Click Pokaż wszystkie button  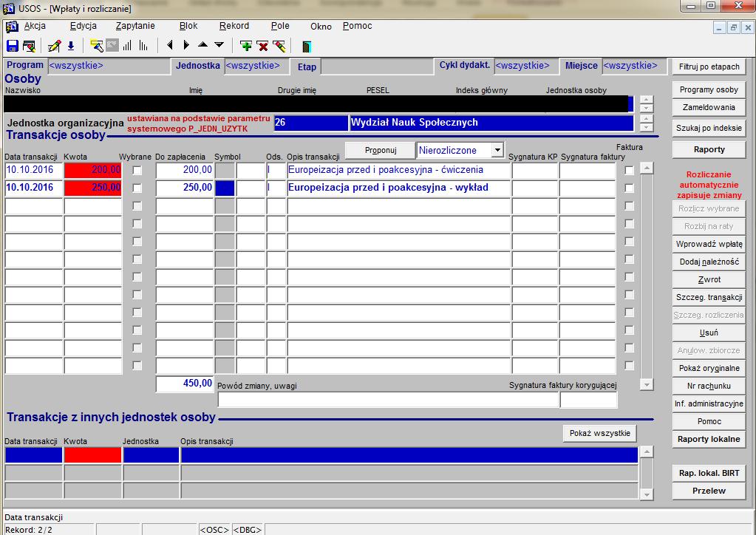coord(600,433)
